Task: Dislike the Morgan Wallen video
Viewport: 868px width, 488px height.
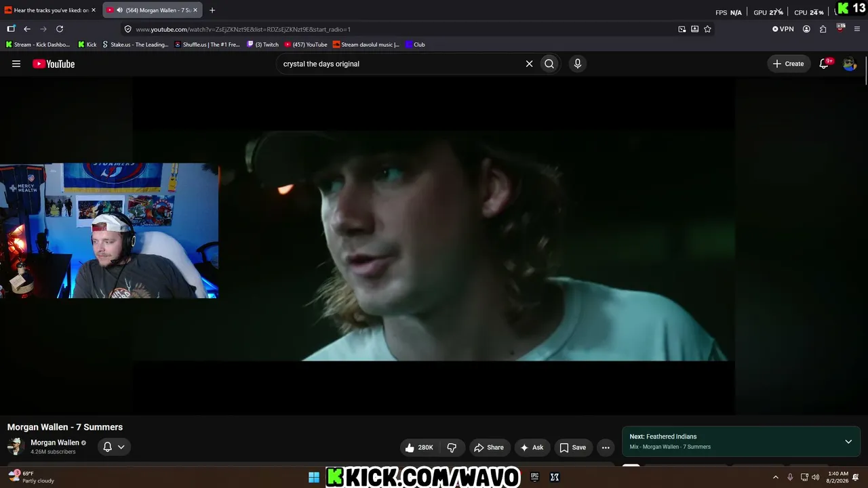Action: (452, 447)
